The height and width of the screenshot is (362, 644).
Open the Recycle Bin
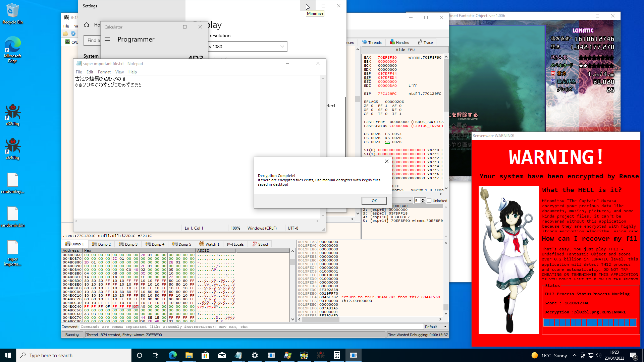pyautogui.click(x=12, y=10)
